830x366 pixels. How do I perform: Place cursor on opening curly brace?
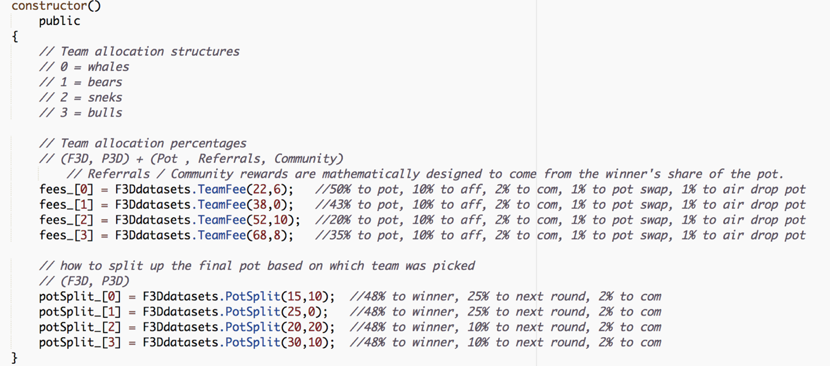coord(14,37)
